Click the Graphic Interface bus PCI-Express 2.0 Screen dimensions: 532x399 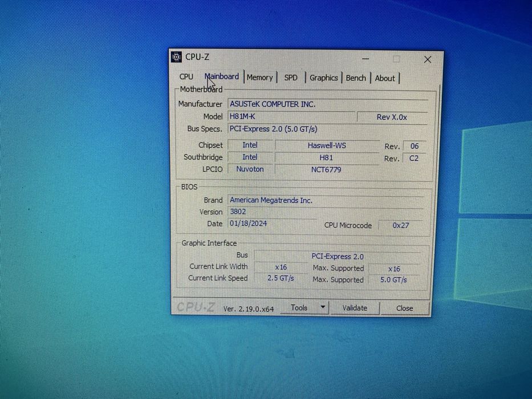[338, 256]
